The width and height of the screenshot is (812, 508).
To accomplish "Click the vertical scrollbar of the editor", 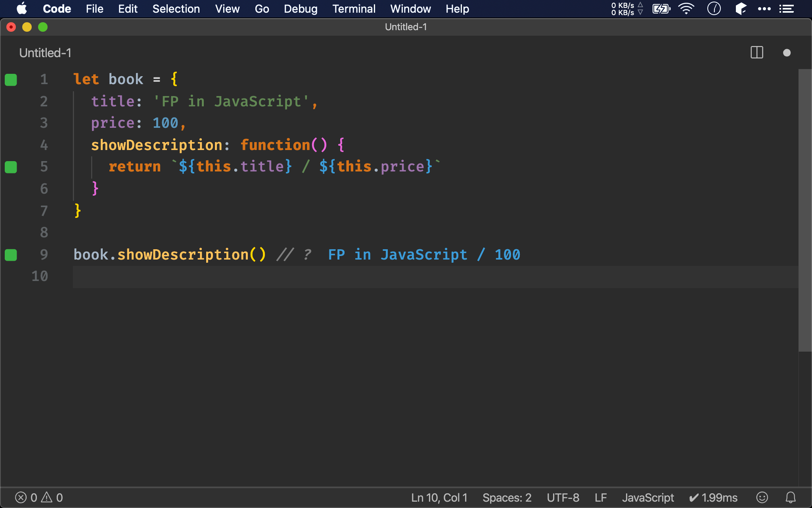I will point(804,210).
